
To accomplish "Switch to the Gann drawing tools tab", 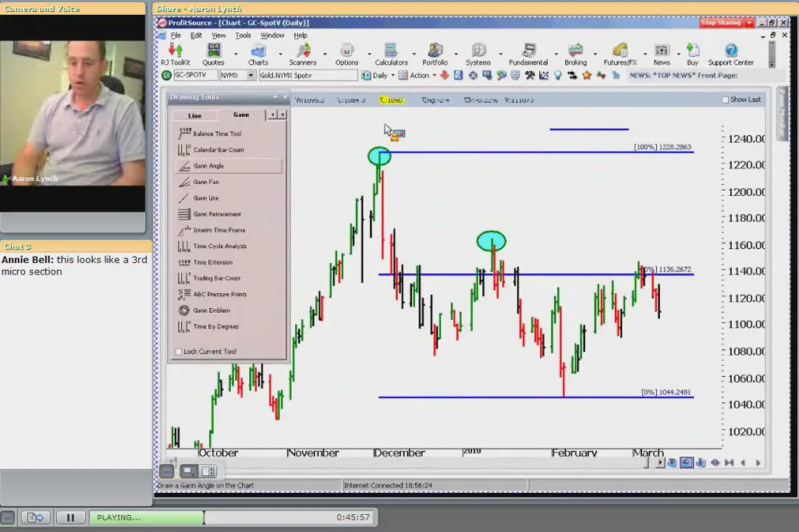I will [x=242, y=115].
